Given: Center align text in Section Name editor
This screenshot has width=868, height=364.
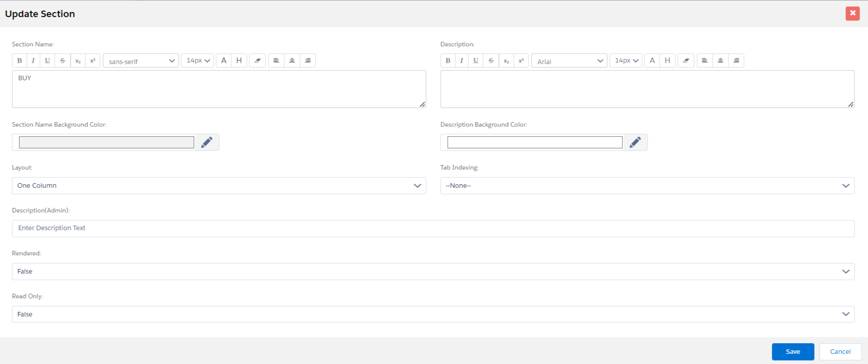Looking at the screenshot, I should click(x=292, y=61).
